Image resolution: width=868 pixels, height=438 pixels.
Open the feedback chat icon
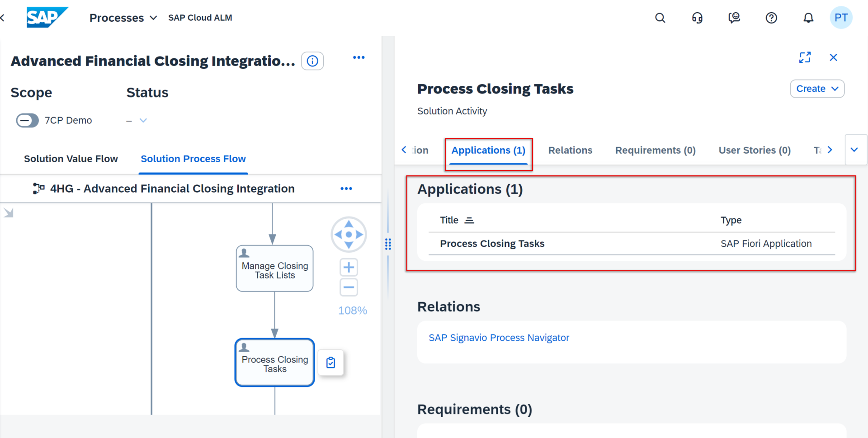[734, 18]
